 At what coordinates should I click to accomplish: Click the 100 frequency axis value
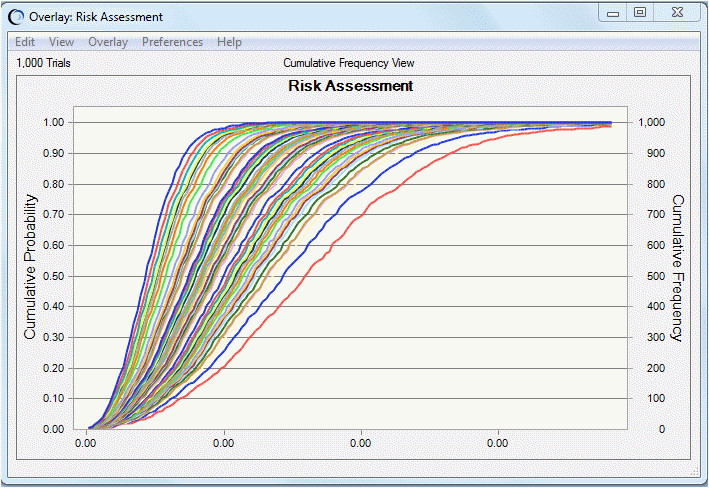[656, 398]
